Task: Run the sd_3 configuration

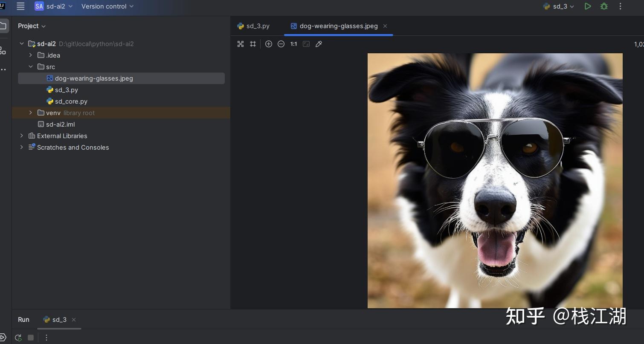Action: 588,6
